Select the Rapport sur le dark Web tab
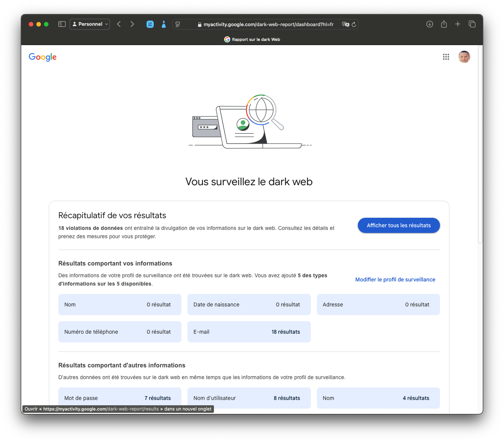This screenshot has width=504, height=442. point(252,39)
